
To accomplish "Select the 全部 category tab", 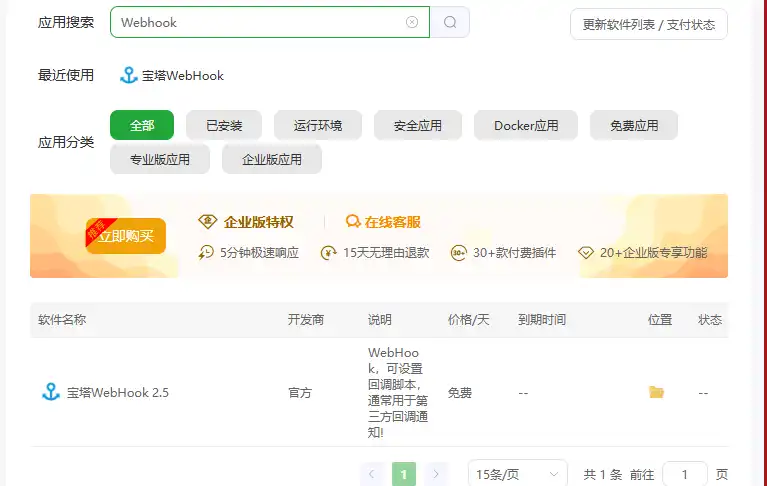I will coord(142,125).
